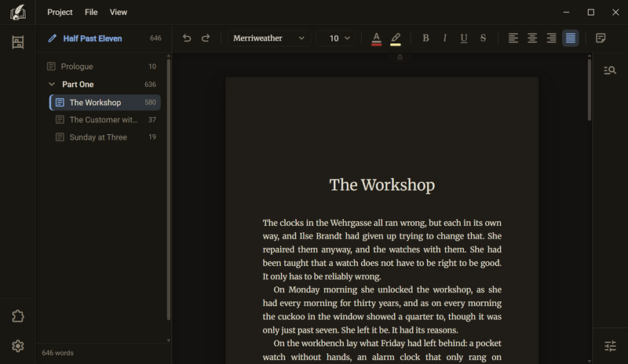The height and width of the screenshot is (364, 628).
Task: Open the File menu
Action: pos(91,13)
